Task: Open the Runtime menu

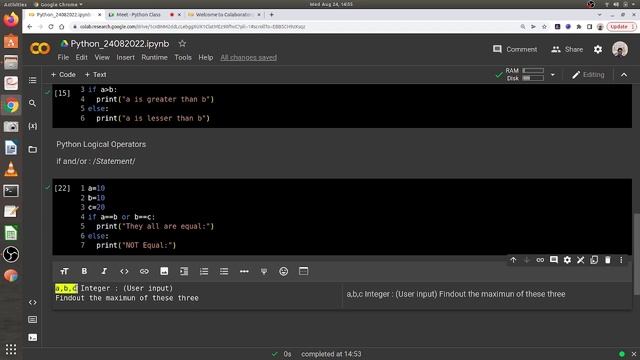Action: pyautogui.click(x=154, y=58)
